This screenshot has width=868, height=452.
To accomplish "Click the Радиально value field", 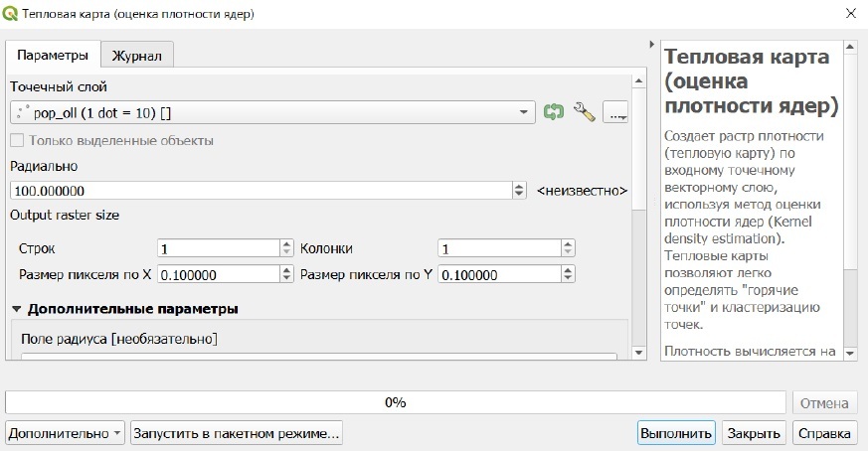I will tap(260, 190).
